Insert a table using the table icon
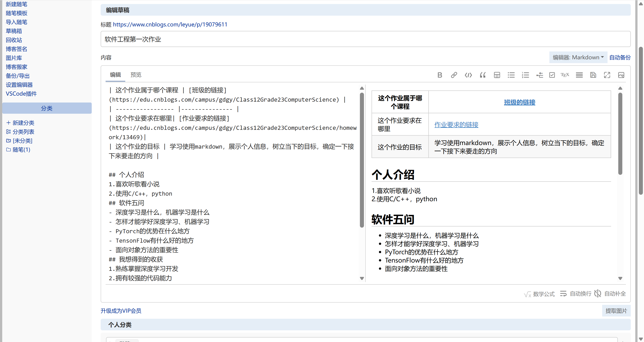The image size is (644, 342). tap(497, 75)
